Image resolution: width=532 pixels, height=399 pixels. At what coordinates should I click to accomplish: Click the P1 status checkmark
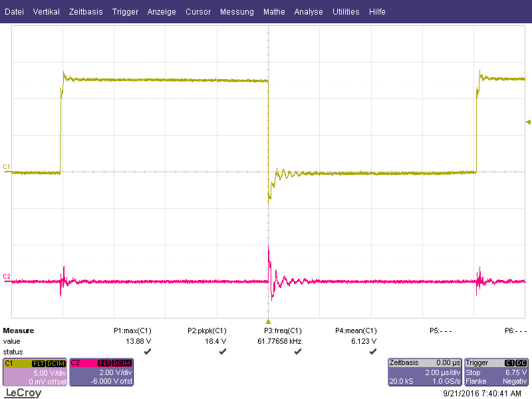[x=147, y=352]
